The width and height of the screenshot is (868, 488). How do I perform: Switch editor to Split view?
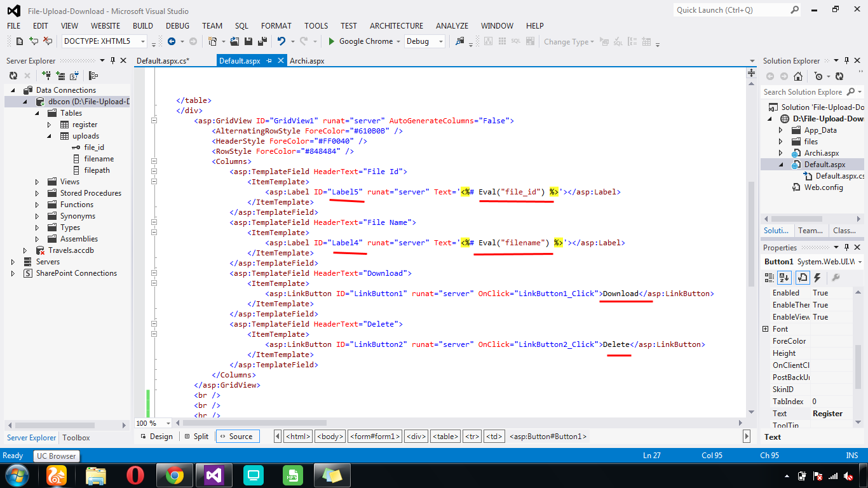coord(196,437)
